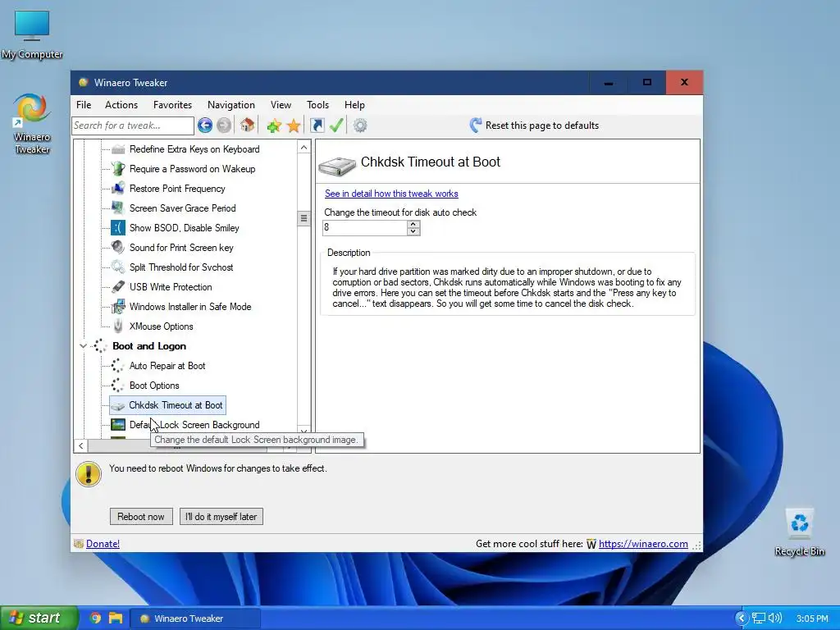
Task: Click the network icon in system tray
Action: [759, 619]
